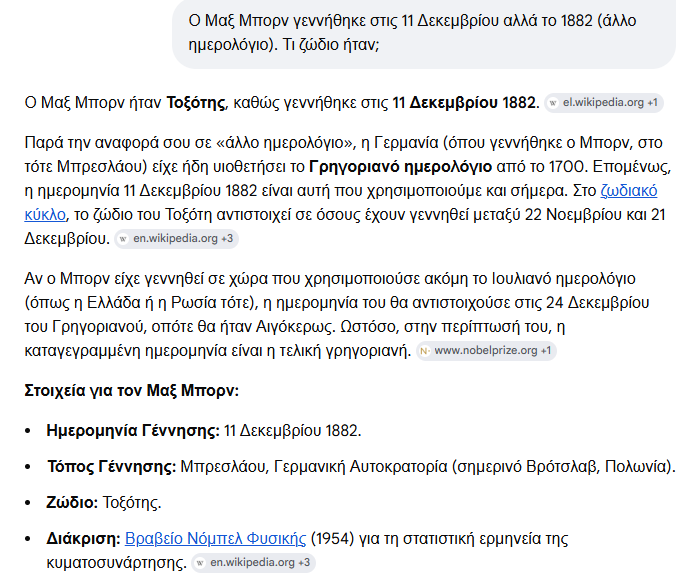The height and width of the screenshot is (578, 679).
Task: Click the Nobel Prize site favicon icon
Action: [x=425, y=351]
